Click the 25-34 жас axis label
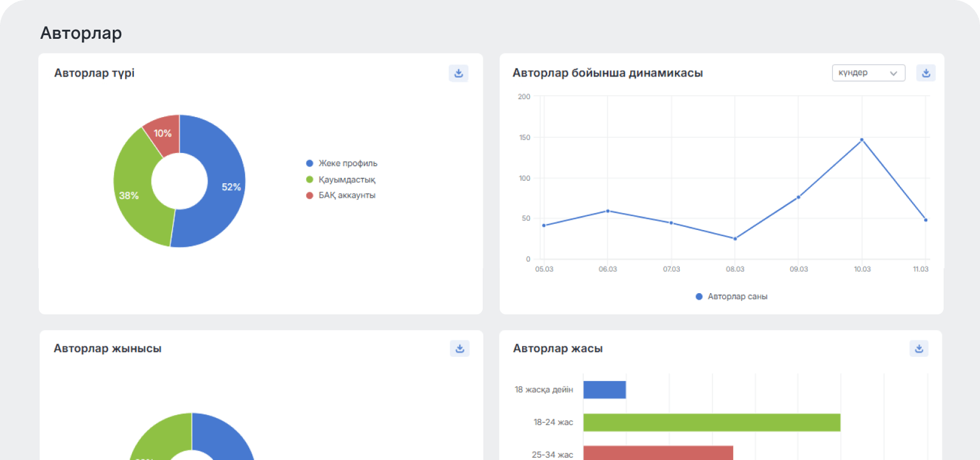 552,455
